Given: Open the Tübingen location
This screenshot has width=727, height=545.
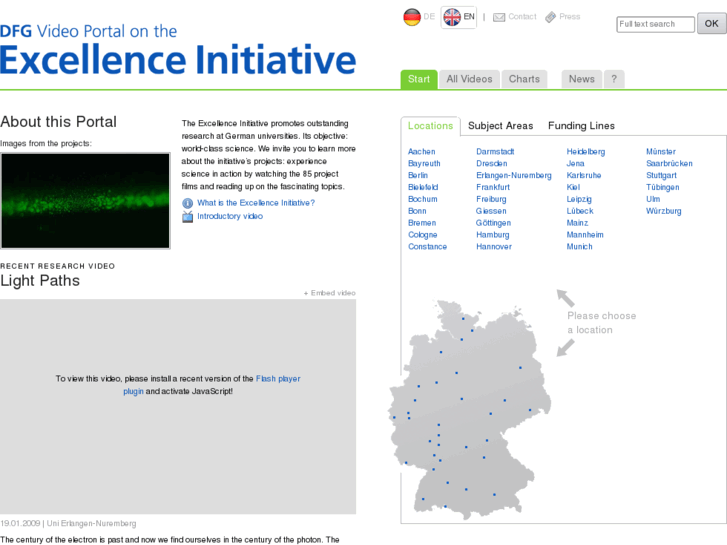Looking at the screenshot, I should (663, 187).
